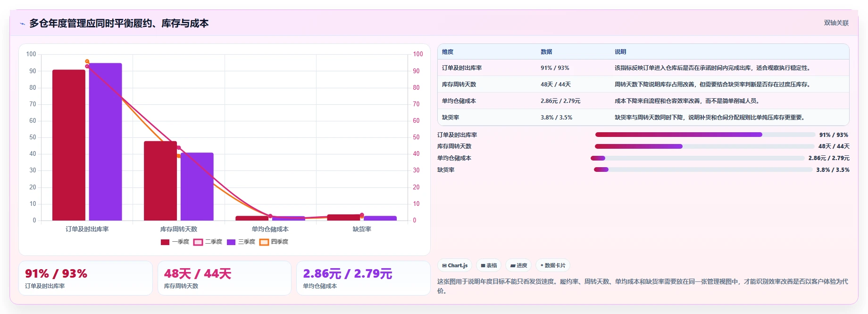Open the 2.86元 / 2.79元 KPI card
Image resolution: width=868 pixels, height=314 pixels.
(363, 278)
